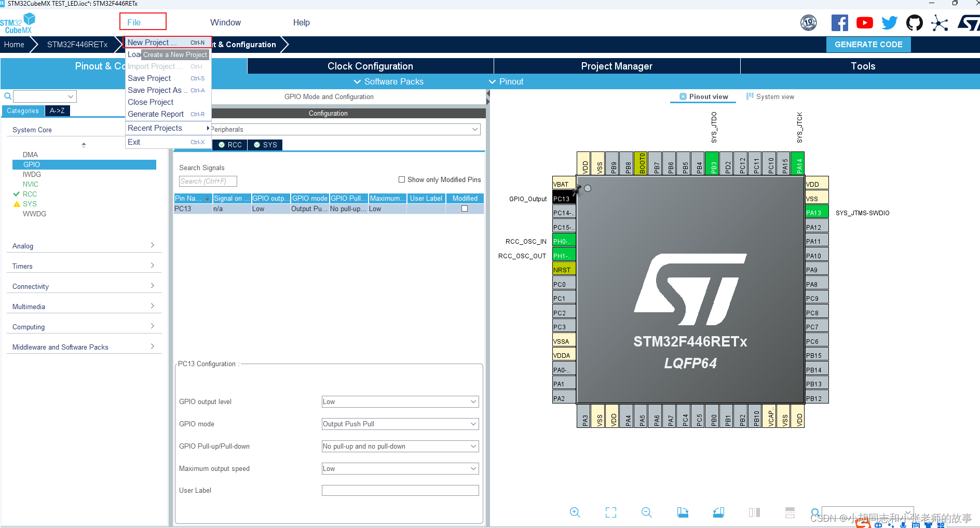The width and height of the screenshot is (980, 528).
Task: Expand the Connectivity category
Action: [84, 286]
